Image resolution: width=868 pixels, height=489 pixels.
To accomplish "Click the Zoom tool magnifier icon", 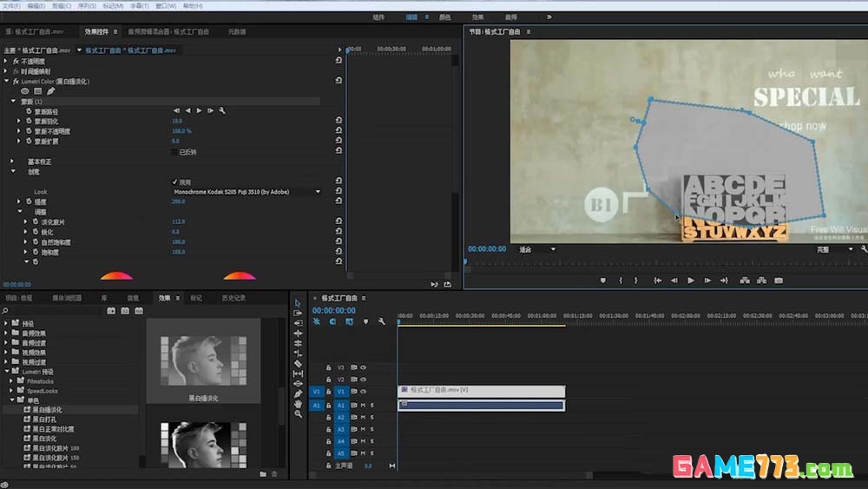I will (x=298, y=413).
